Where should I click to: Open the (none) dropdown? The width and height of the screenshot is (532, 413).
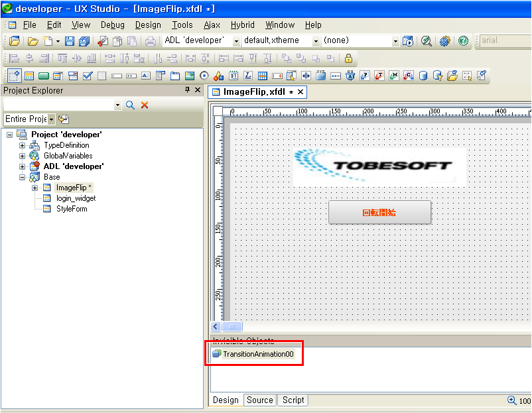tap(395, 41)
